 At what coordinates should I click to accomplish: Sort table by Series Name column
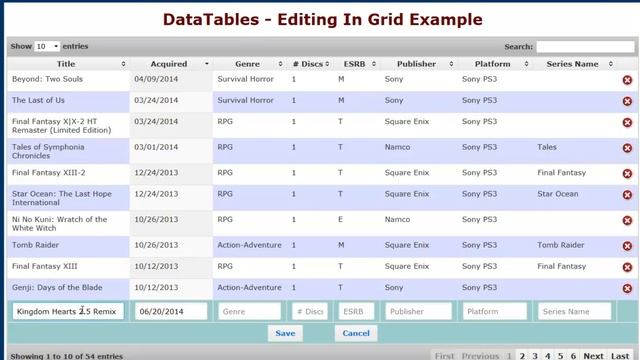575,64
